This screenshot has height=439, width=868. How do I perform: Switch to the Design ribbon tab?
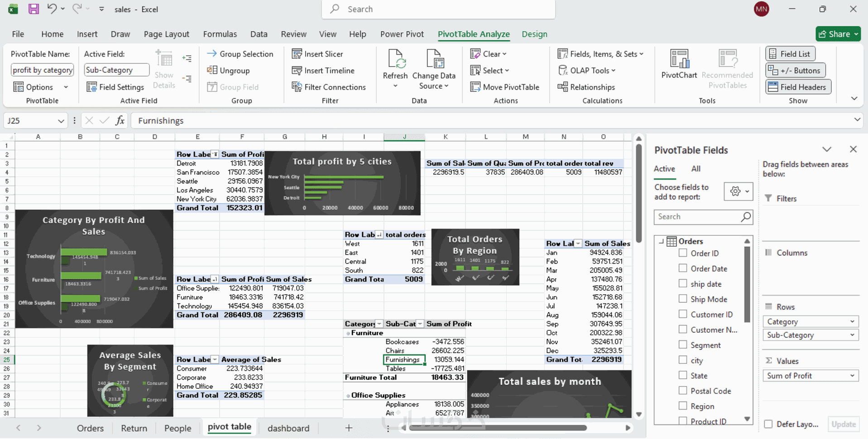coord(534,34)
